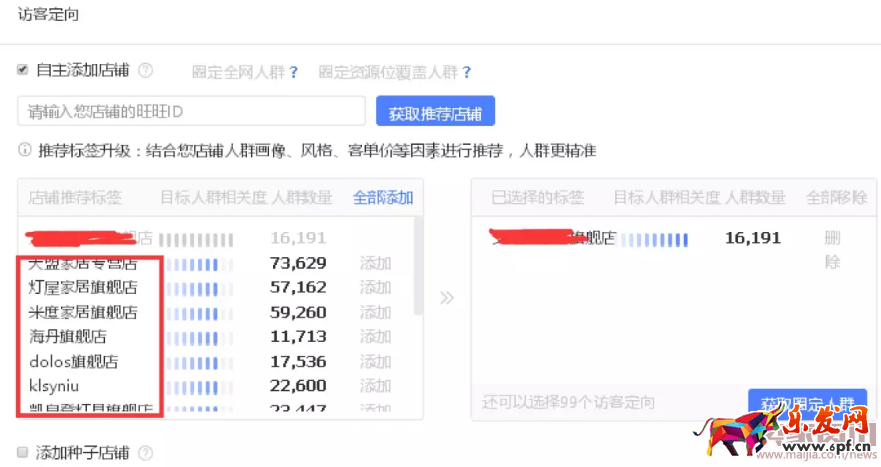
Task: Click help icon beside 自主添加店铺
Action: point(146,71)
